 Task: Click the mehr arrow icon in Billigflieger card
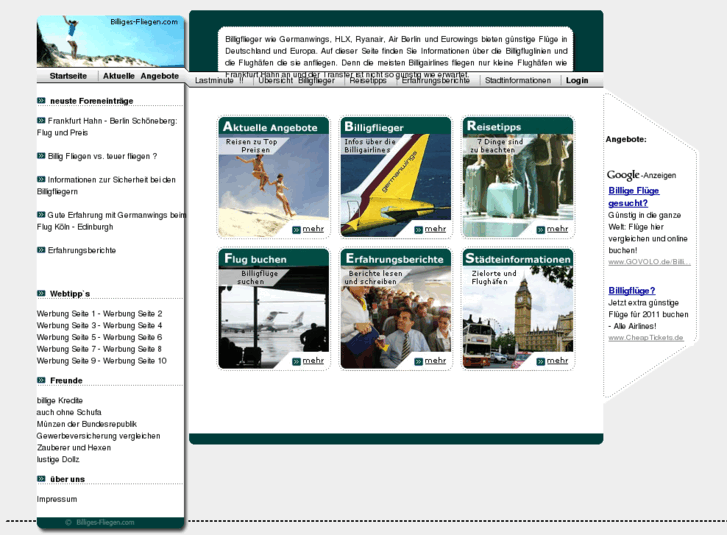[x=418, y=230]
